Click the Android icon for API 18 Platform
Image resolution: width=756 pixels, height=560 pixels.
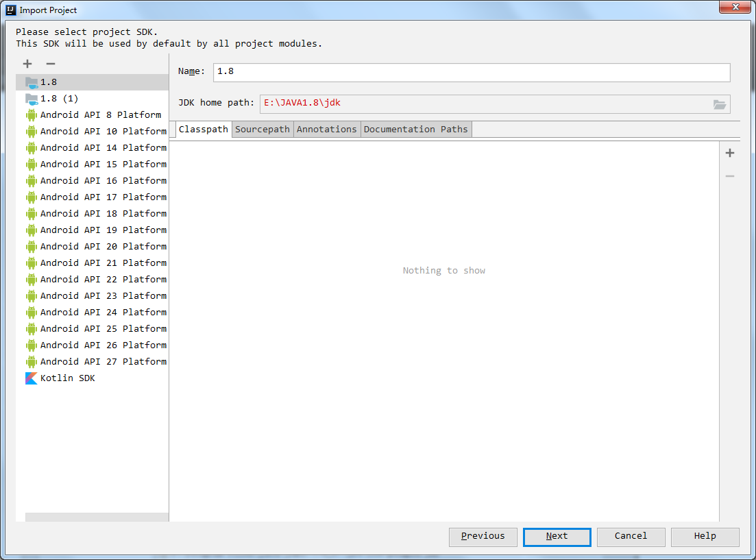pos(32,213)
